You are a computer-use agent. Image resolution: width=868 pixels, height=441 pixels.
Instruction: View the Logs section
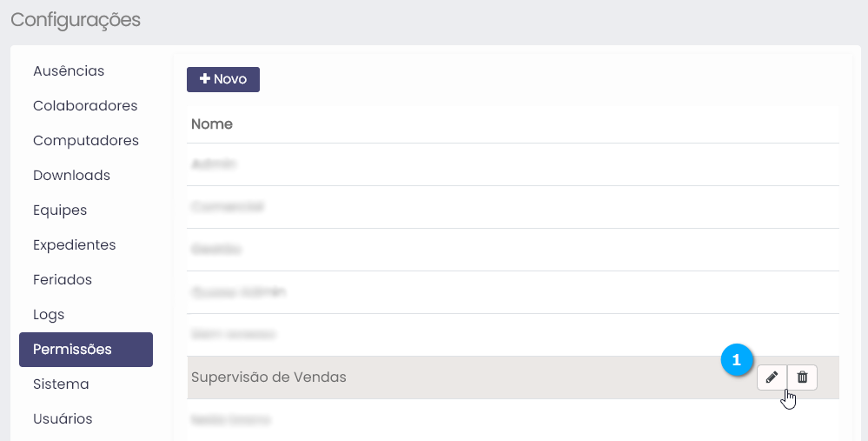pos(49,314)
